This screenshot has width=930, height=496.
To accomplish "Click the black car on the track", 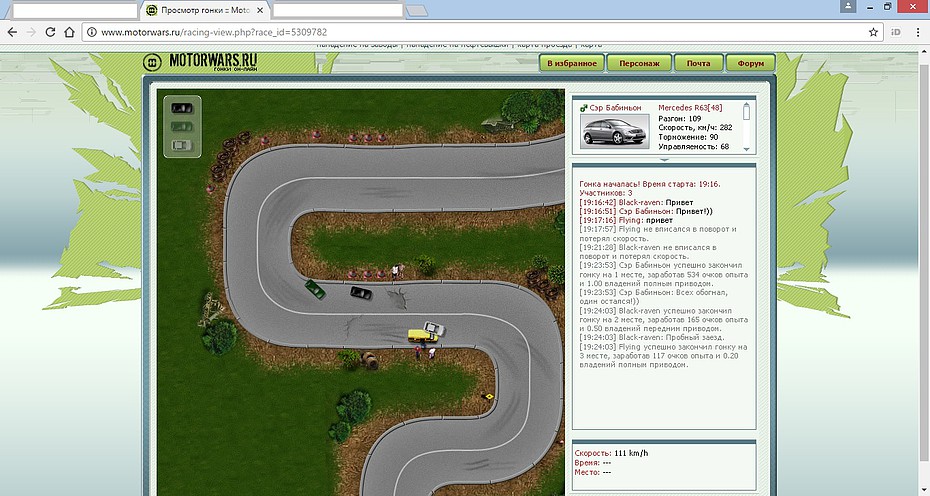I will pos(361,292).
